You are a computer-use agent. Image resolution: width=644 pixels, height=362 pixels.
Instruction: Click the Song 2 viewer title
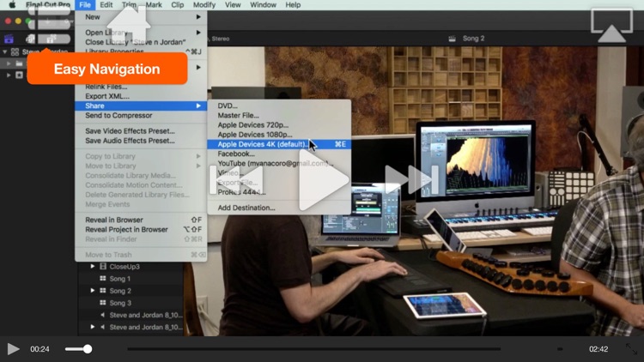[x=473, y=38]
